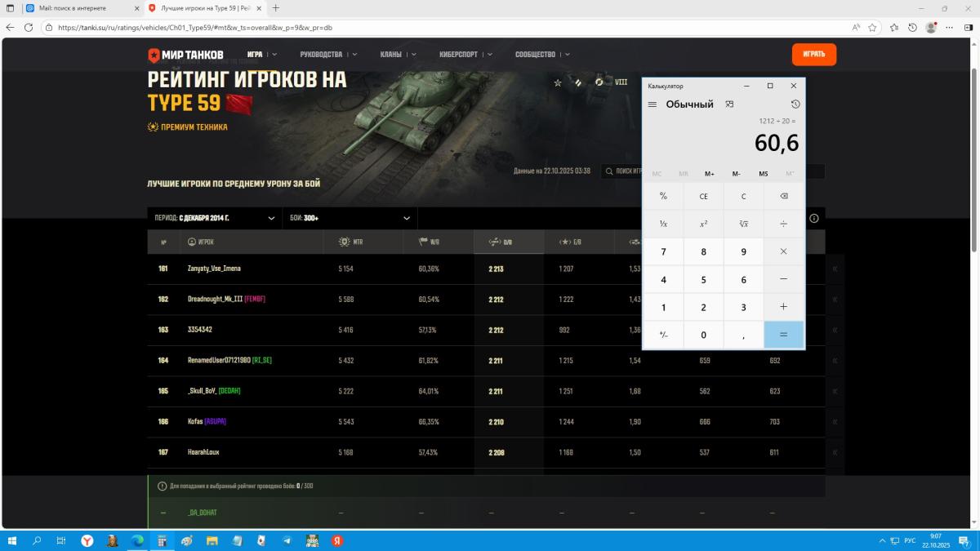The width and height of the screenshot is (980, 551).
Task: Open player HoarahLoux profile
Action: [x=203, y=452]
